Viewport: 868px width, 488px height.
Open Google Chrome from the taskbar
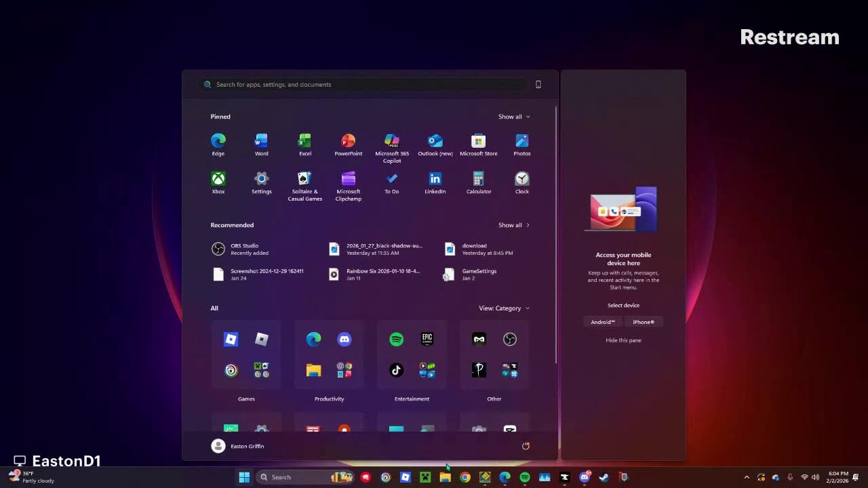(465, 477)
